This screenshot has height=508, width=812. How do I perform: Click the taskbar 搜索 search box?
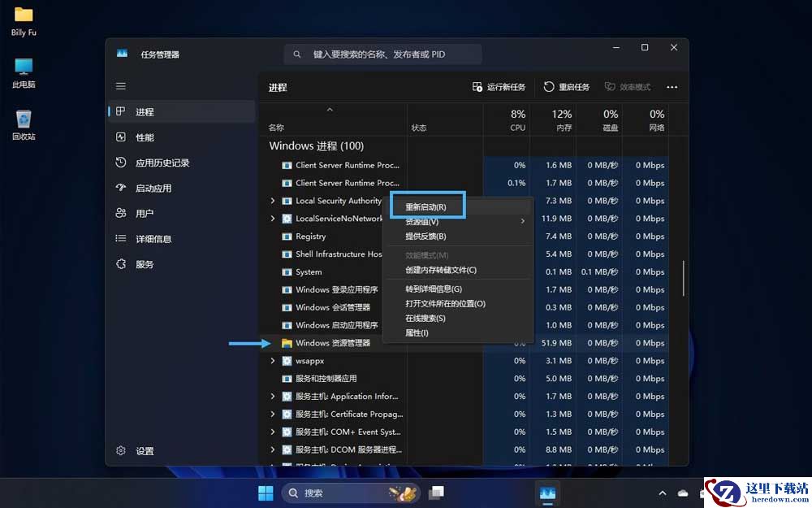(x=351, y=493)
